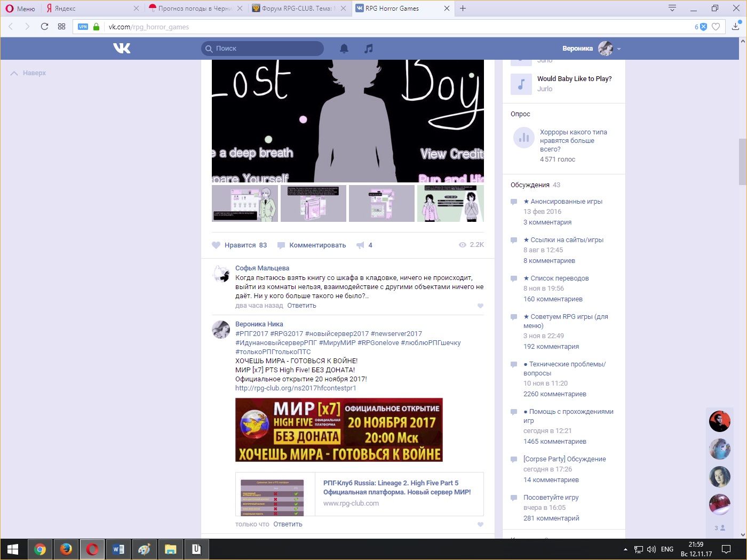This screenshot has width=747, height=560.
Task: Share post via megaphone icon
Action: pyautogui.click(x=364, y=245)
